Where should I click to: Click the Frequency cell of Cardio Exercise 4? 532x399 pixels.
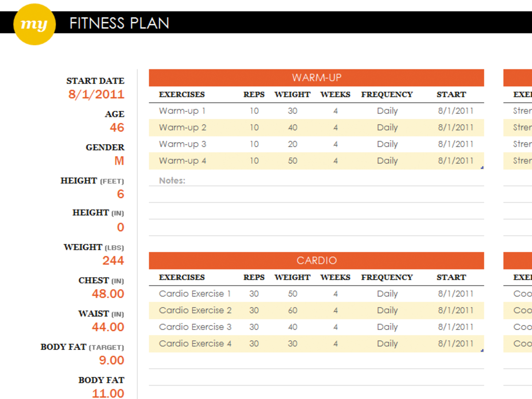tap(387, 344)
